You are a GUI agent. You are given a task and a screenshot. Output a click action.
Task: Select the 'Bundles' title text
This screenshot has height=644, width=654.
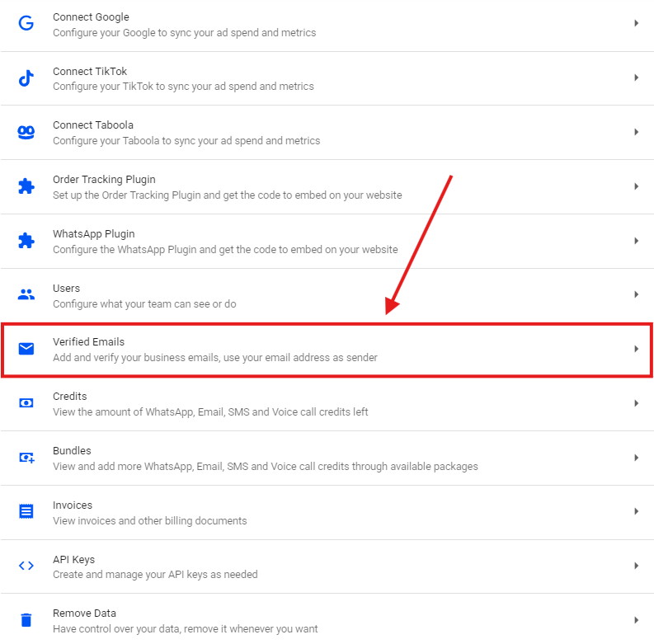(x=72, y=450)
